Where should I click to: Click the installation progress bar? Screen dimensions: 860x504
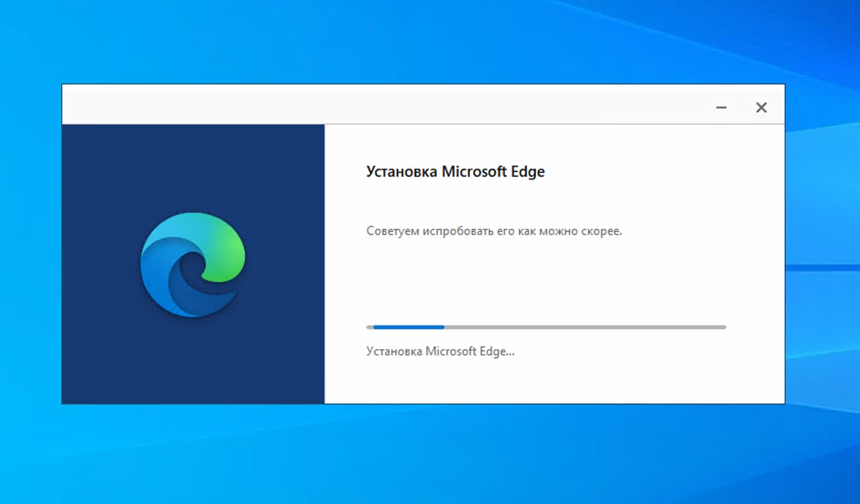point(546,327)
